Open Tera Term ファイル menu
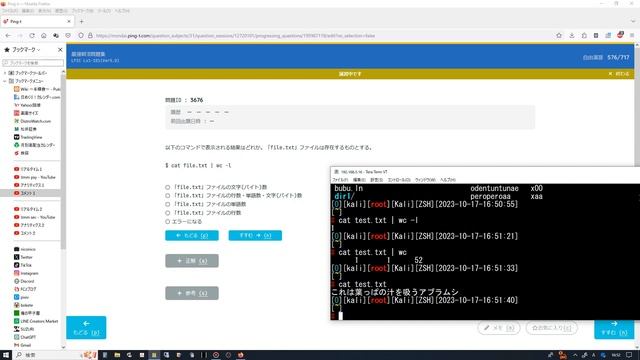640x360 pixels. tap(340, 180)
